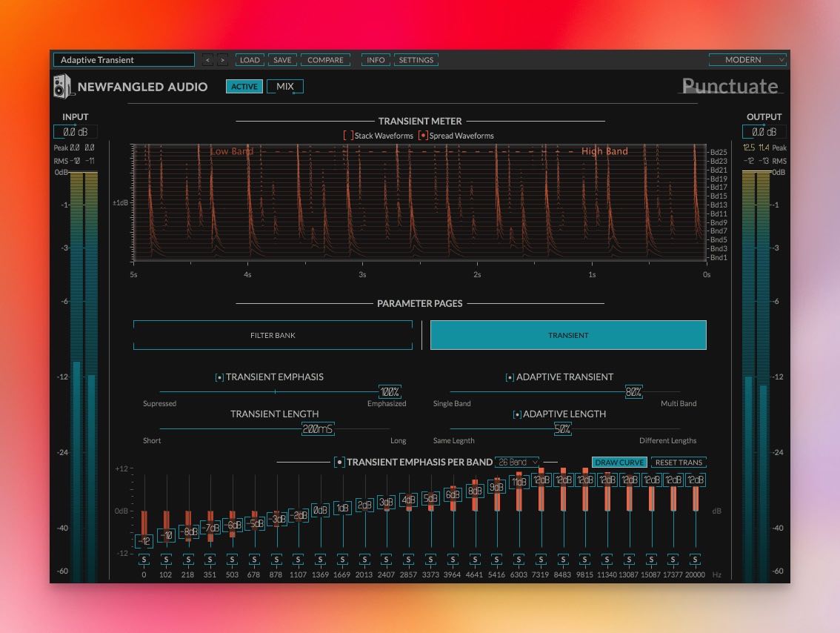
Task: Click the RESET TRANS button
Action: tap(679, 463)
